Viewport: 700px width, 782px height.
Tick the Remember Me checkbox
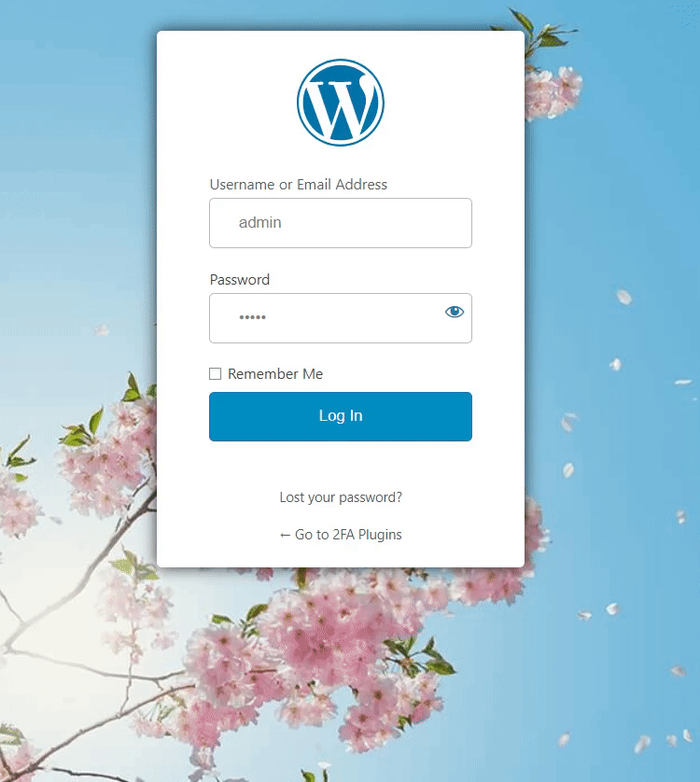coord(215,373)
